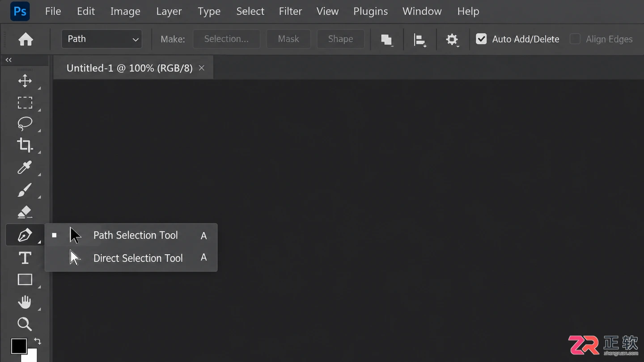Go to the Home screen
This screenshot has height=362, width=644.
(x=25, y=39)
